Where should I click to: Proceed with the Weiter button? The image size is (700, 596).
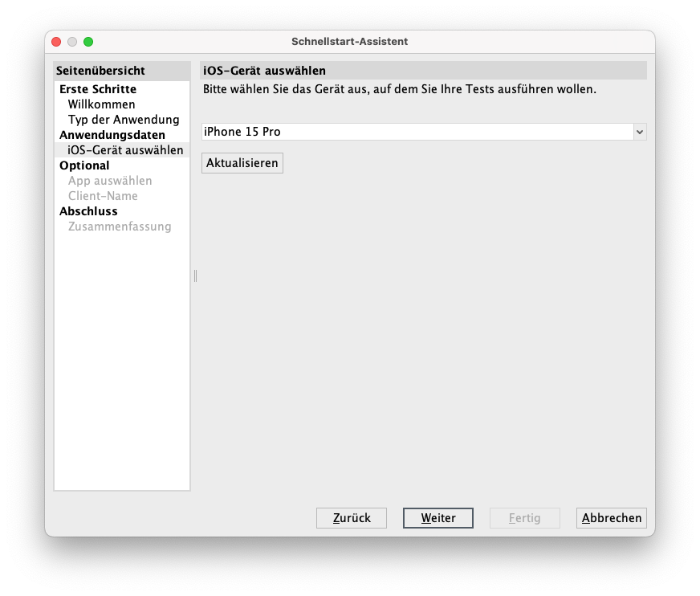point(438,518)
